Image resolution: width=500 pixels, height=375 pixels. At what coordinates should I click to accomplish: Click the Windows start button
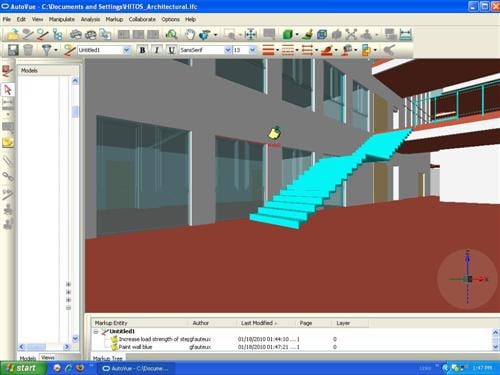[x=23, y=368]
